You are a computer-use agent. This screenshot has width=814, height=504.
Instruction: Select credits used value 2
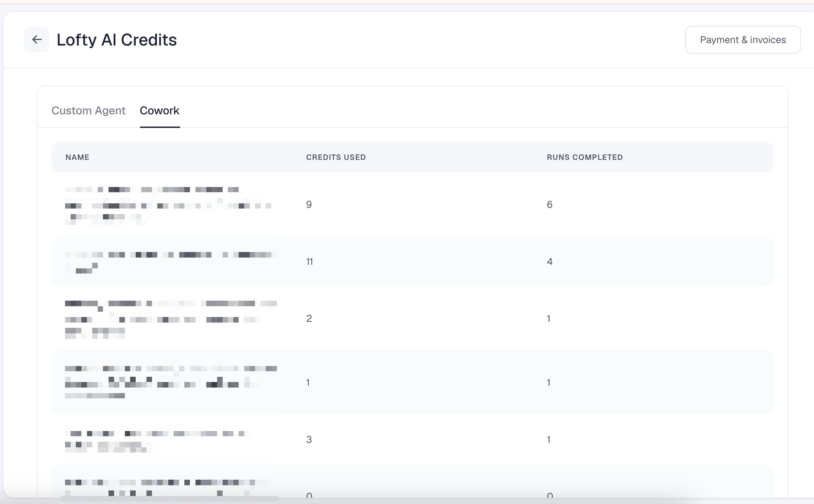(309, 318)
